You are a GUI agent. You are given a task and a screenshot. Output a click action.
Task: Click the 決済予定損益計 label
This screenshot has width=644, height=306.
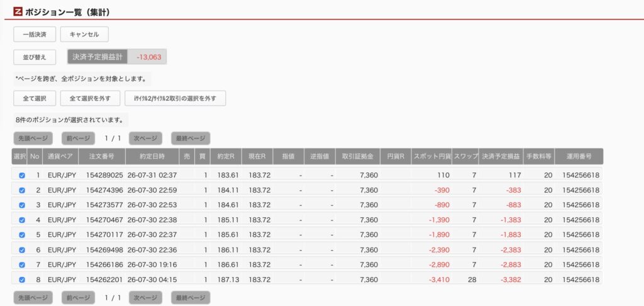(x=97, y=57)
